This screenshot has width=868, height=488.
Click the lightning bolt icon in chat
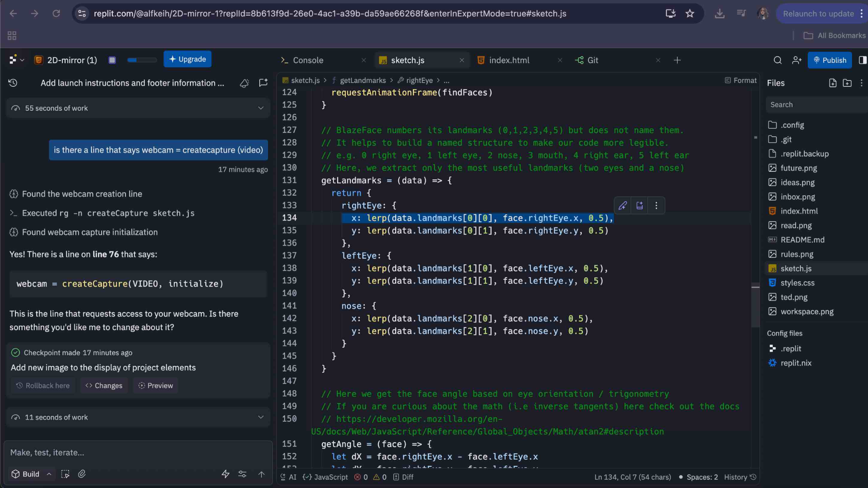click(225, 474)
